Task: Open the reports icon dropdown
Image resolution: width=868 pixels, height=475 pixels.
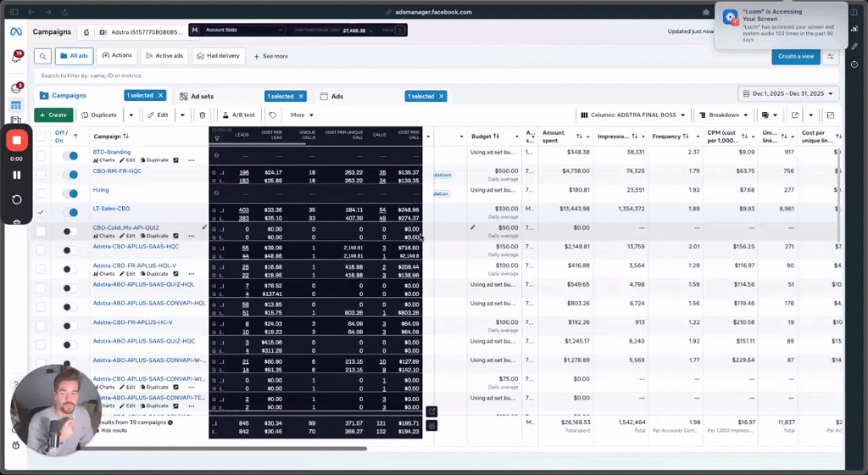Action: click(769, 115)
